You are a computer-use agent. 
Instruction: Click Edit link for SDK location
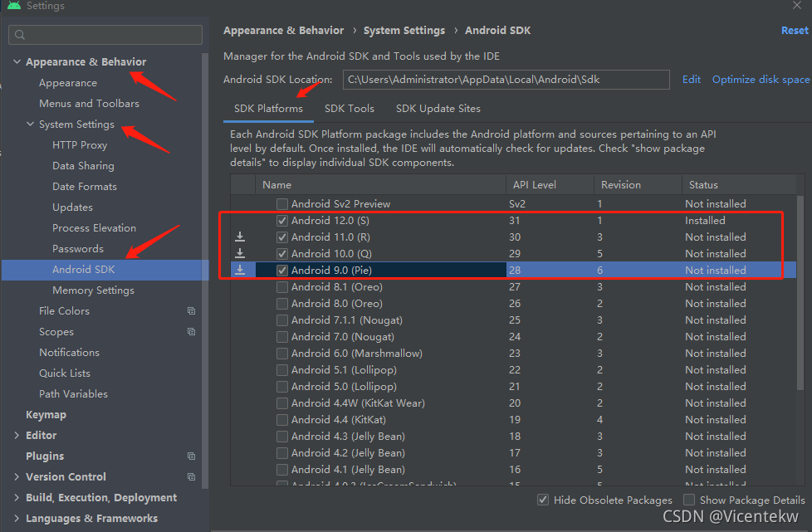pyautogui.click(x=692, y=79)
